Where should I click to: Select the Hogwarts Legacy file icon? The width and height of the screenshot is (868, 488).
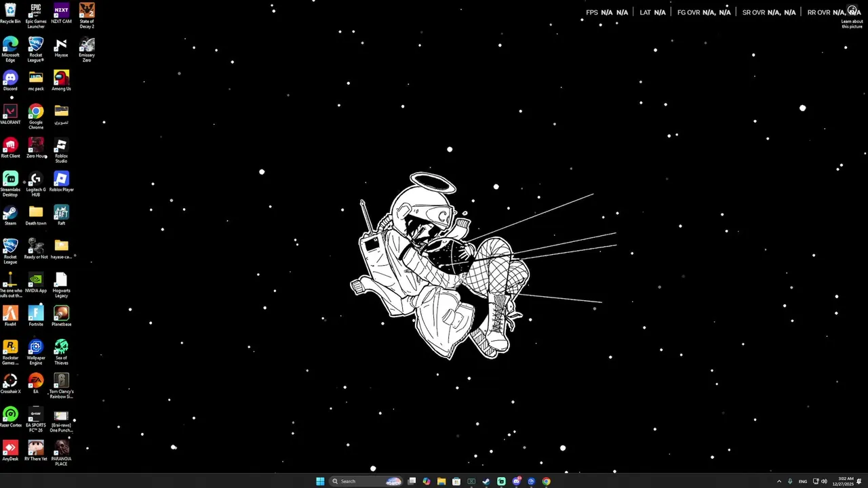point(61,284)
